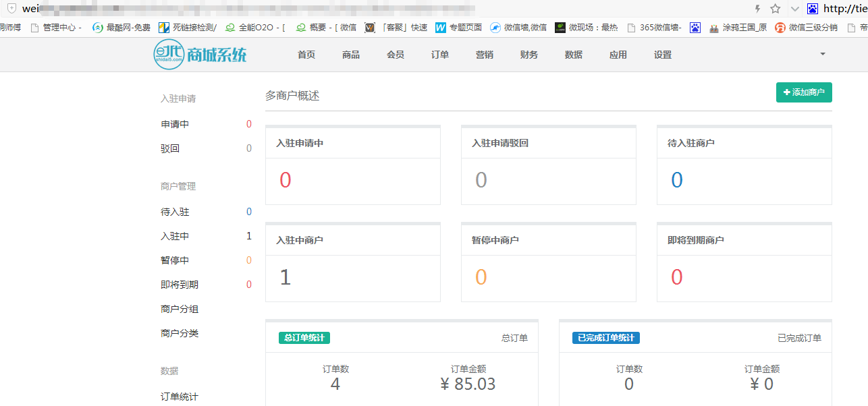868x406 pixels.
Task: Open the 微信三级分销 bookmark
Action: click(x=807, y=28)
